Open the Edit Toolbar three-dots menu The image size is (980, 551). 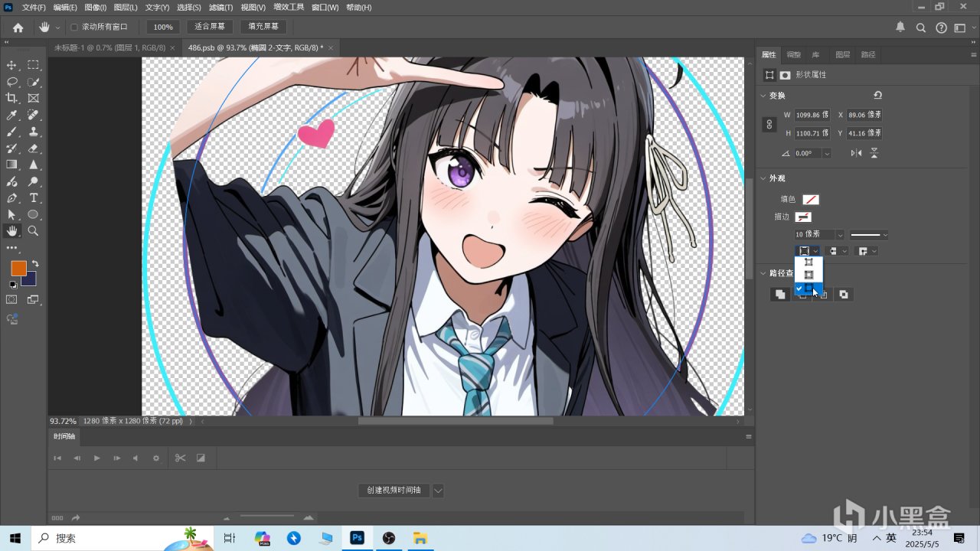pyautogui.click(x=12, y=248)
